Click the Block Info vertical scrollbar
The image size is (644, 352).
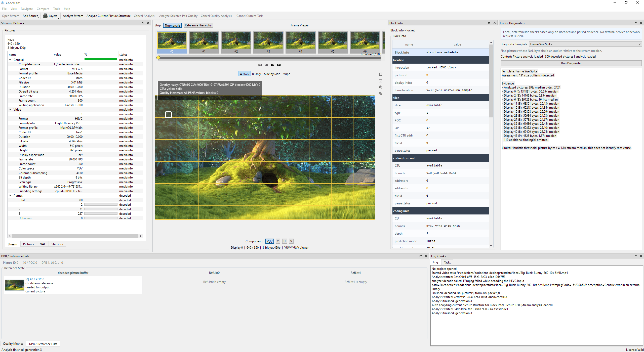(x=491, y=81)
